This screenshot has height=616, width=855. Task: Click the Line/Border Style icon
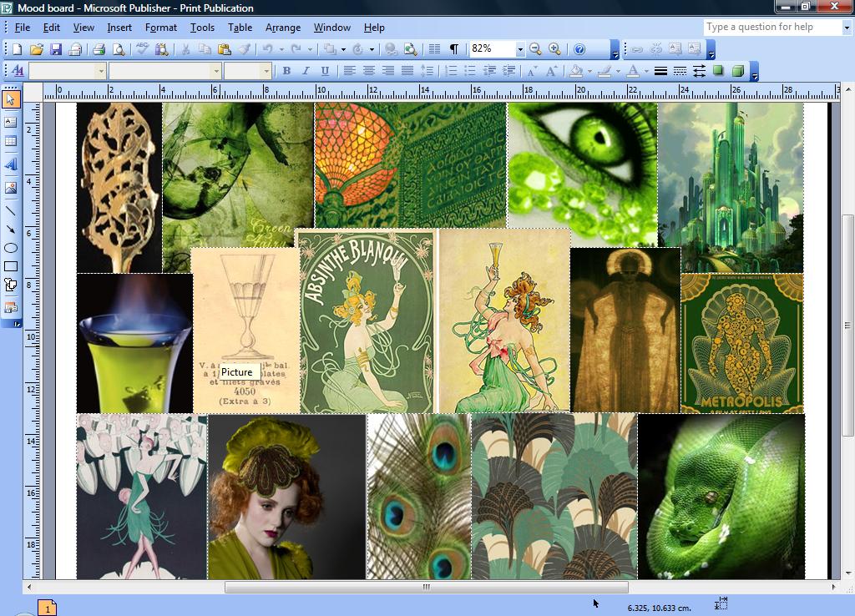pos(660,71)
